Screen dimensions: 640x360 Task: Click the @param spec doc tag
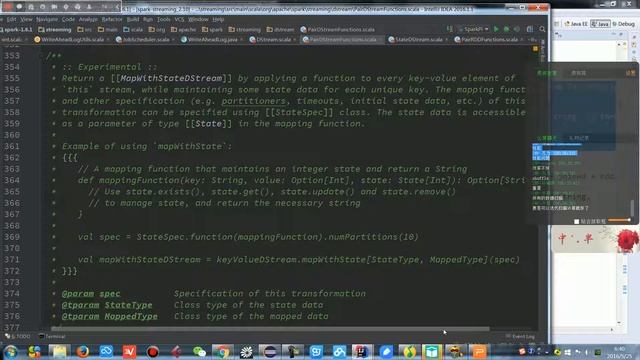pos(91,293)
